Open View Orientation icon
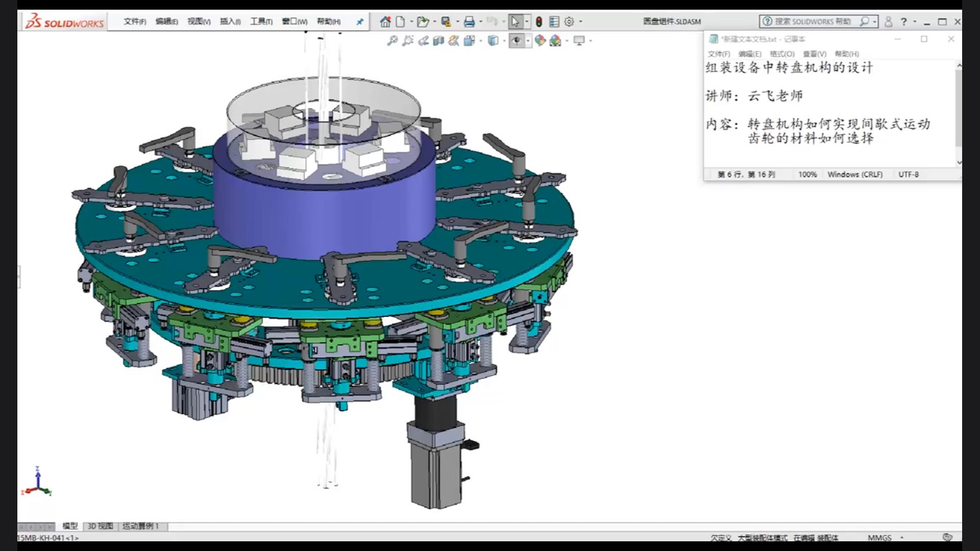 tap(470, 41)
